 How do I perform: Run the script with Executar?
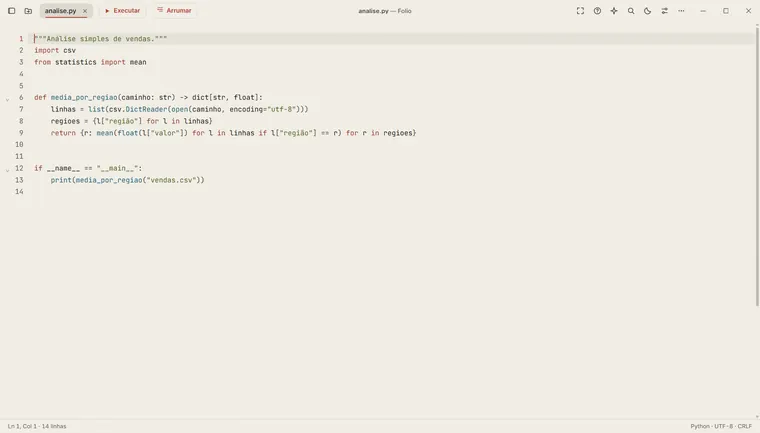123,11
